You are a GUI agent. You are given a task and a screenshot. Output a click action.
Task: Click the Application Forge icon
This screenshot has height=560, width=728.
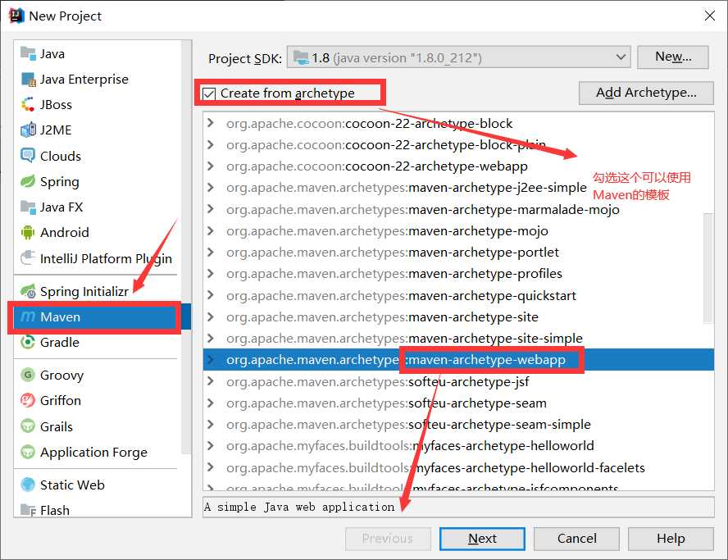pyautogui.click(x=28, y=452)
